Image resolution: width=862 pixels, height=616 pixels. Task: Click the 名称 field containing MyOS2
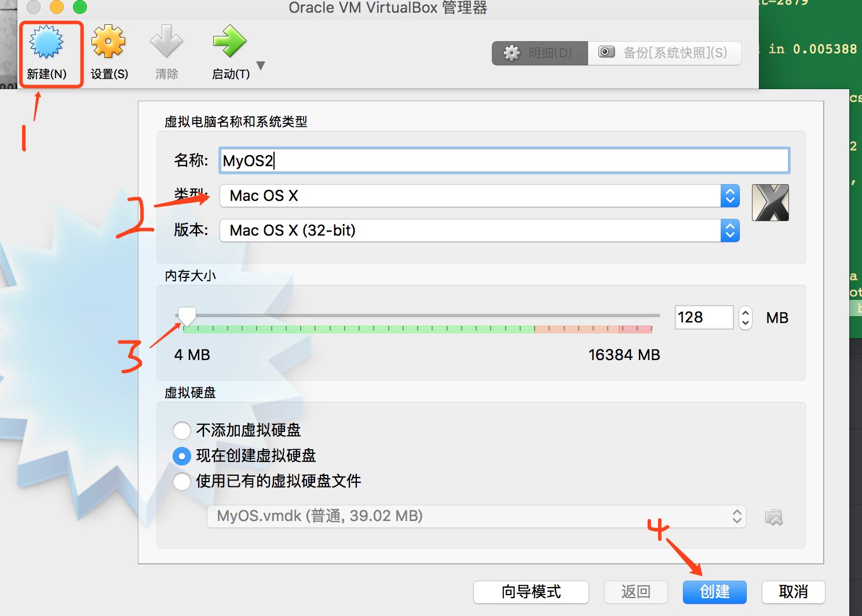click(x=505, y=160)
